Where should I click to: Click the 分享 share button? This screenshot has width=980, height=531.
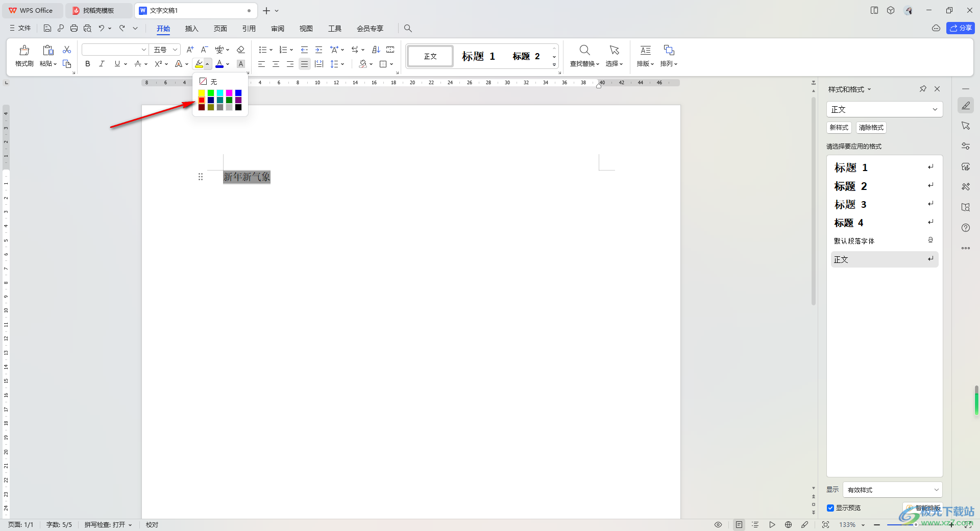click(x=961, y=28)
